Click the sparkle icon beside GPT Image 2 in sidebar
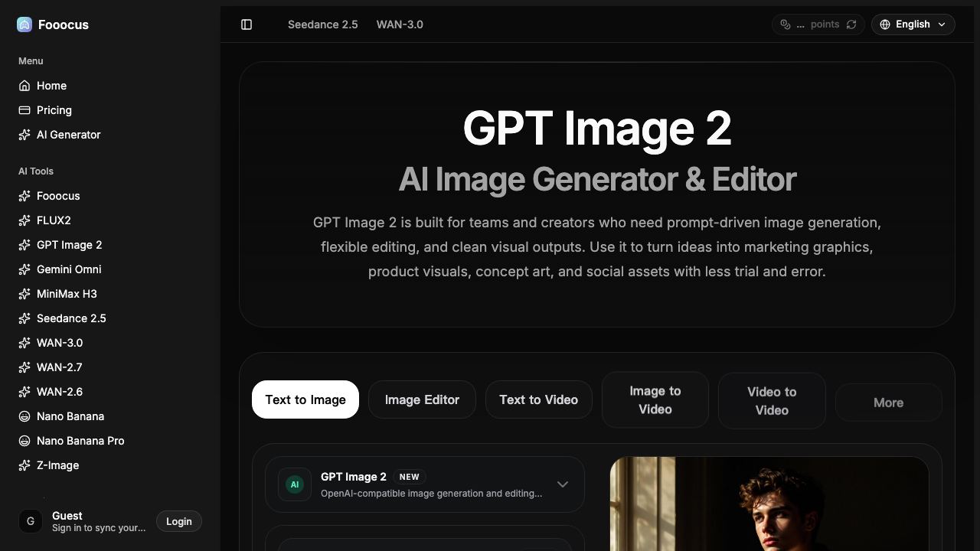The height and width of the screenshot is (551, 980). [24, 245]
